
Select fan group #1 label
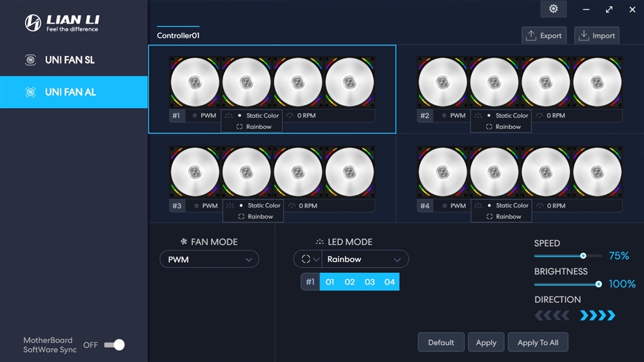point(176,116)
